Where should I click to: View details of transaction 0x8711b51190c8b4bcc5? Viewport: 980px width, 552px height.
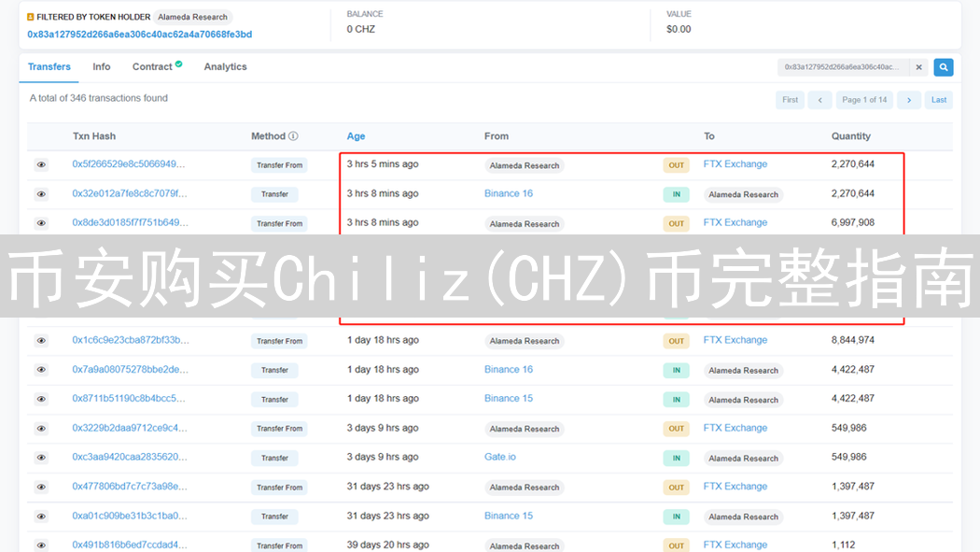coord(41,399)
